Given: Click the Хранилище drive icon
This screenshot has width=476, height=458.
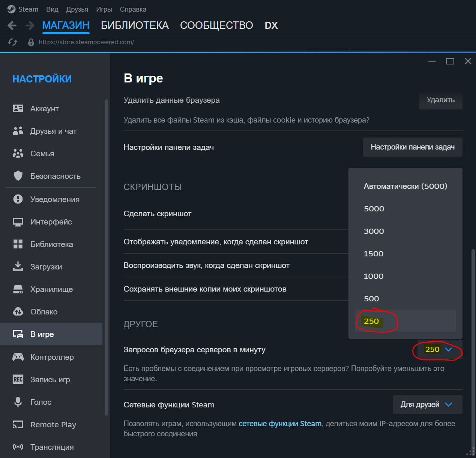Looking at the screenshot, I should pyautogui.click(x=18, y=289).
